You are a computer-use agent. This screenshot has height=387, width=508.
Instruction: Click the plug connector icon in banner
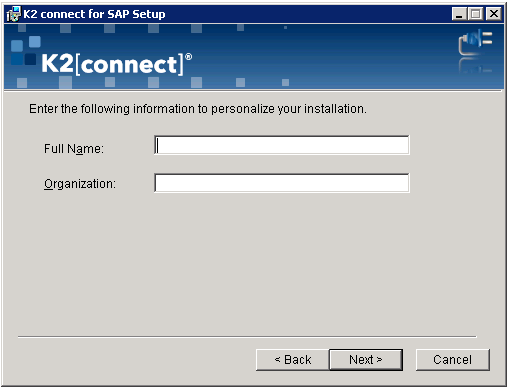tap(475, 42)
